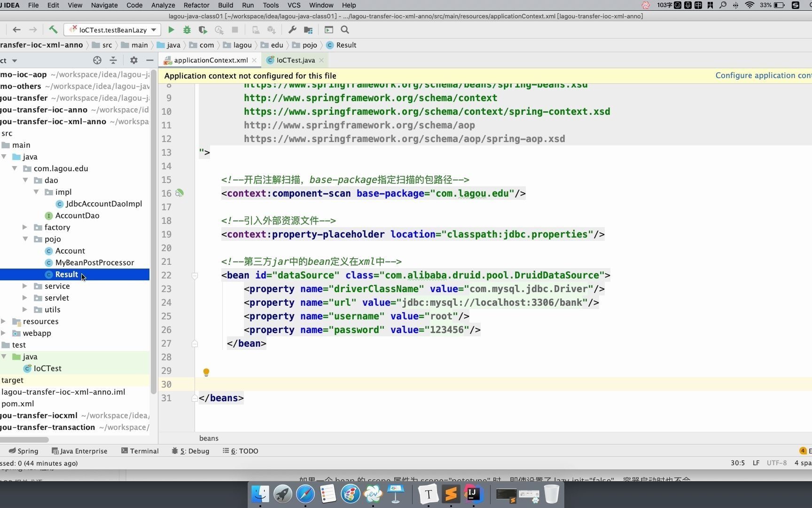The width and height of the screenshot is (812, 508).
Task: Click the Run Anything toolbar icon
Action: coord(329,30)
